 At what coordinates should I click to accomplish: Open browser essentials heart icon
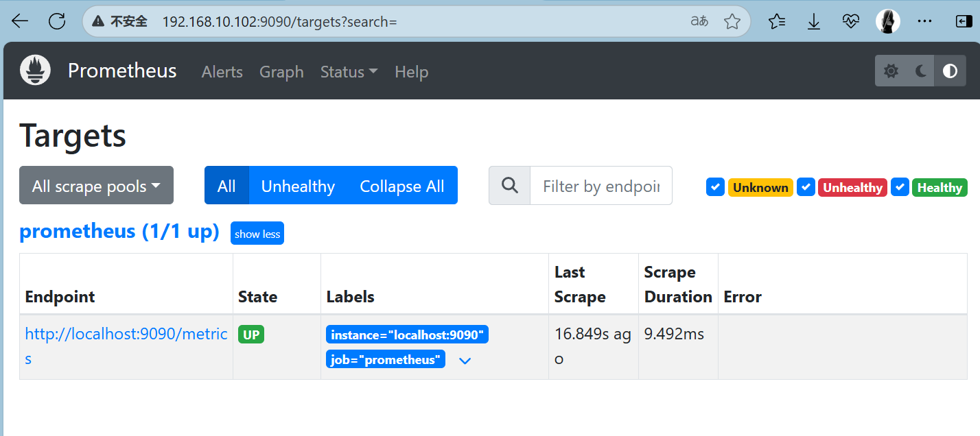(x=851, y=21)
